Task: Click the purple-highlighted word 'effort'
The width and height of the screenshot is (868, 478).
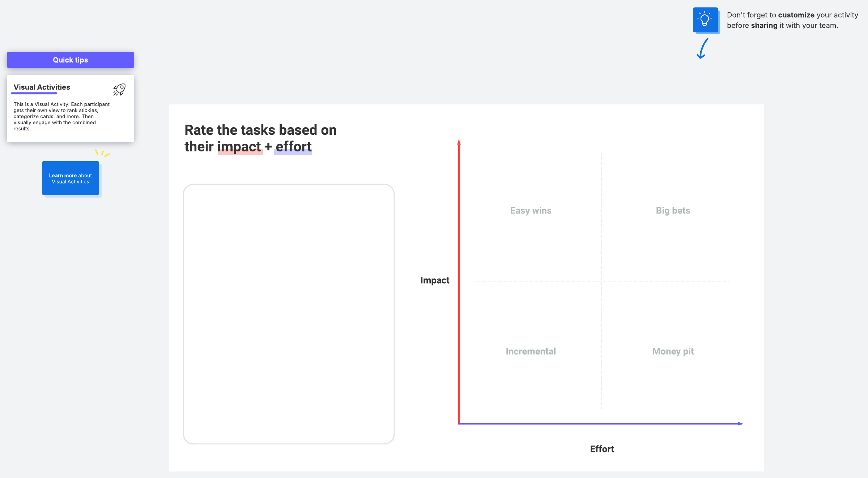Action: pos(293,147)
